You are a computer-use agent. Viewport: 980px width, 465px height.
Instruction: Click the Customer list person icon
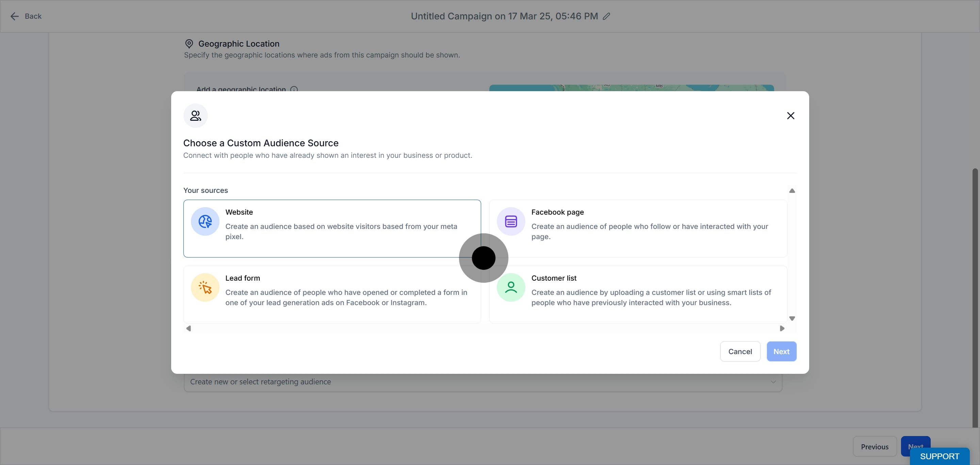[x=510, y=287]
